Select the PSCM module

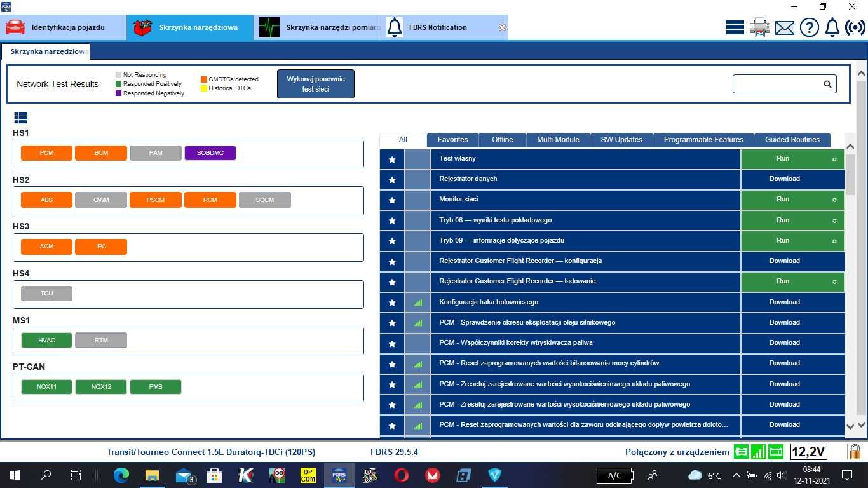point(156,200)
